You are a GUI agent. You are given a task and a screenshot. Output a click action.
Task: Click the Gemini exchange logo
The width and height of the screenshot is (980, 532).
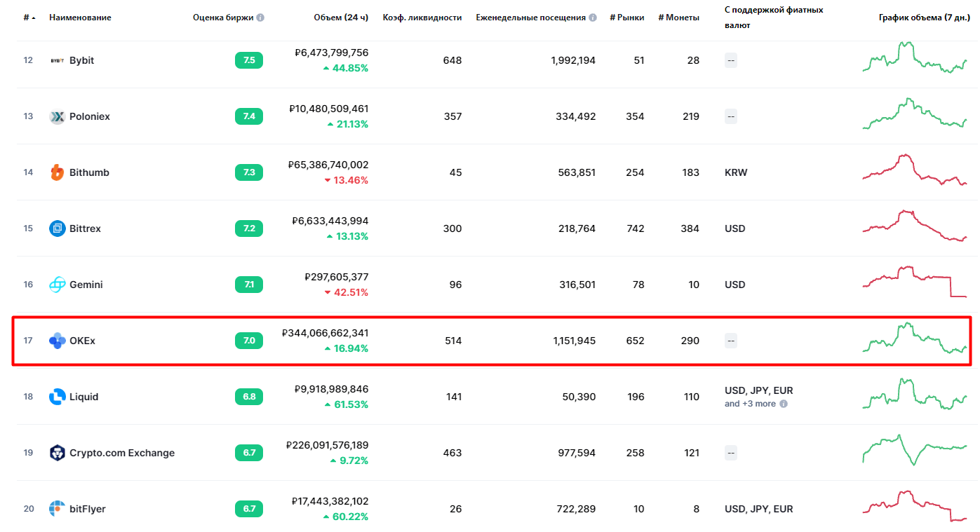58,285
